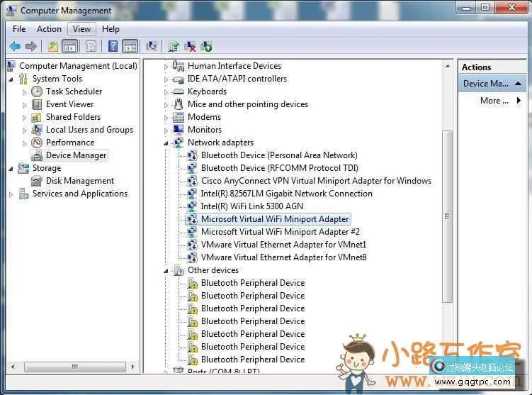Open the Action menu

tap(49, 29)
